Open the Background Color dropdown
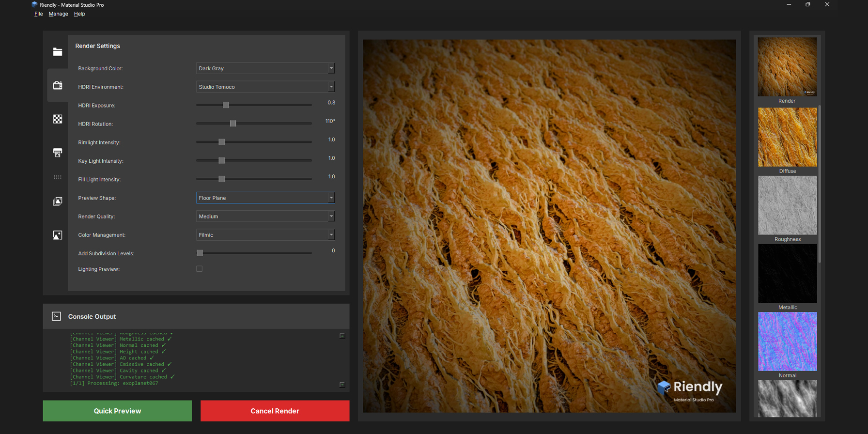The height and width of the screenshot is (434, 868). tap(265, 68)
